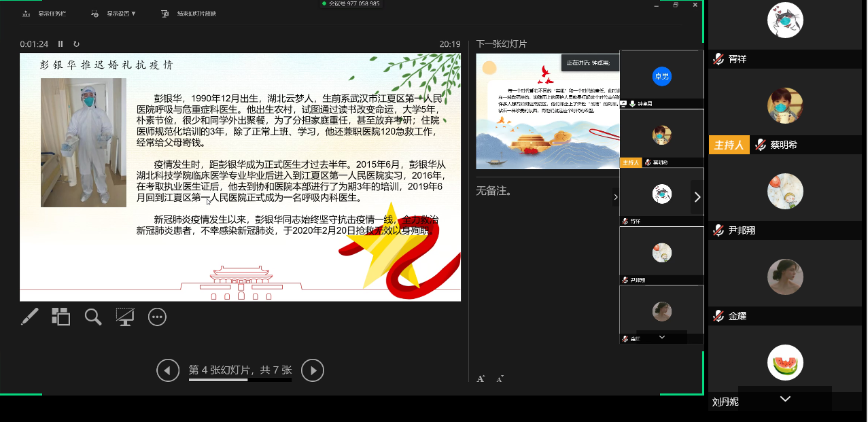This screenshot has height=422, width=868.
Task: Open the see-all-slides grid view
Action: pyautogui.click(x=61, y=317)
